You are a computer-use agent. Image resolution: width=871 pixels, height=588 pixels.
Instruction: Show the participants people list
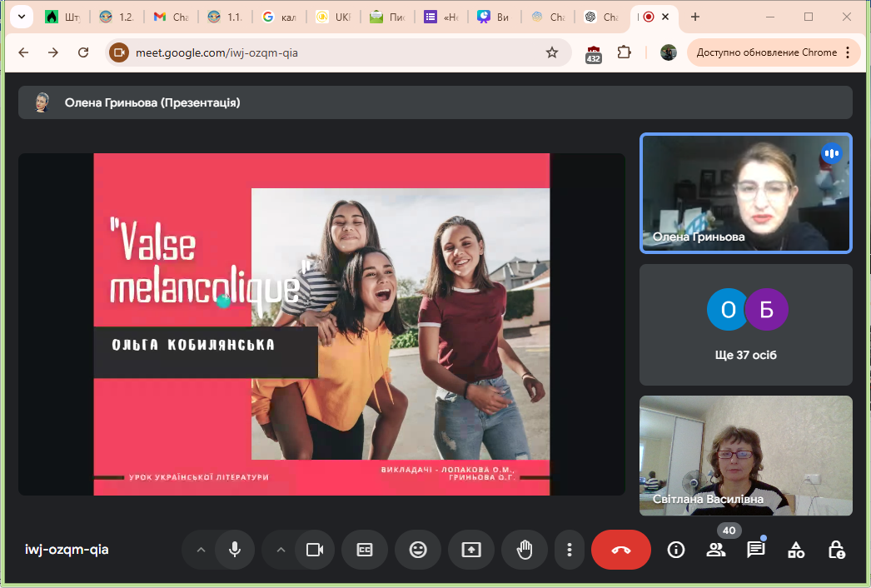pyautogui.click(x=715, y=550)
